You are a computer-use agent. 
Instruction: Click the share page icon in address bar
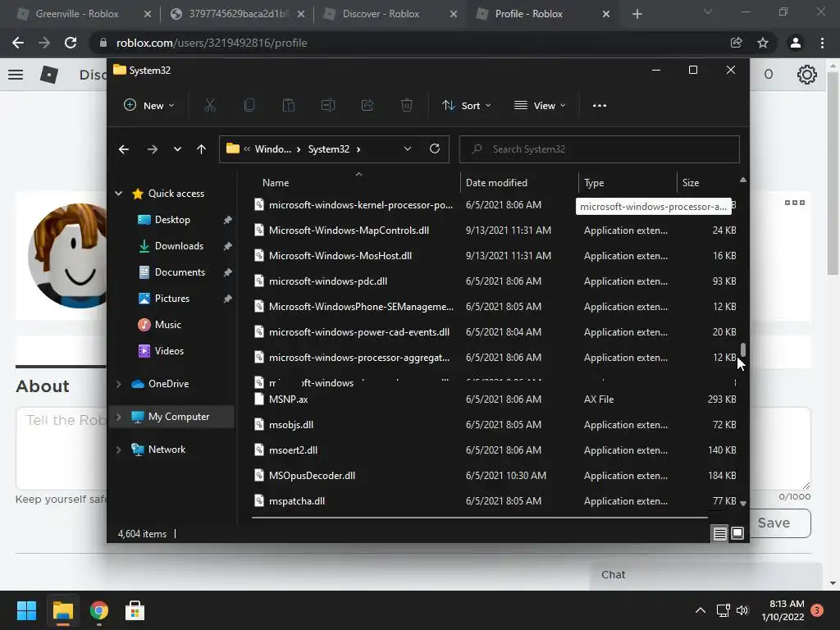[736, 43]
